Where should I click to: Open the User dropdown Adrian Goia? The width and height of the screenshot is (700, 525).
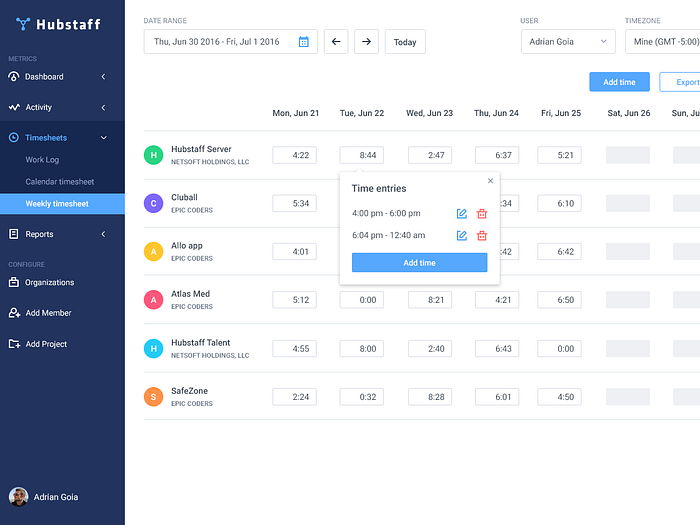click(x=568, y=42)
